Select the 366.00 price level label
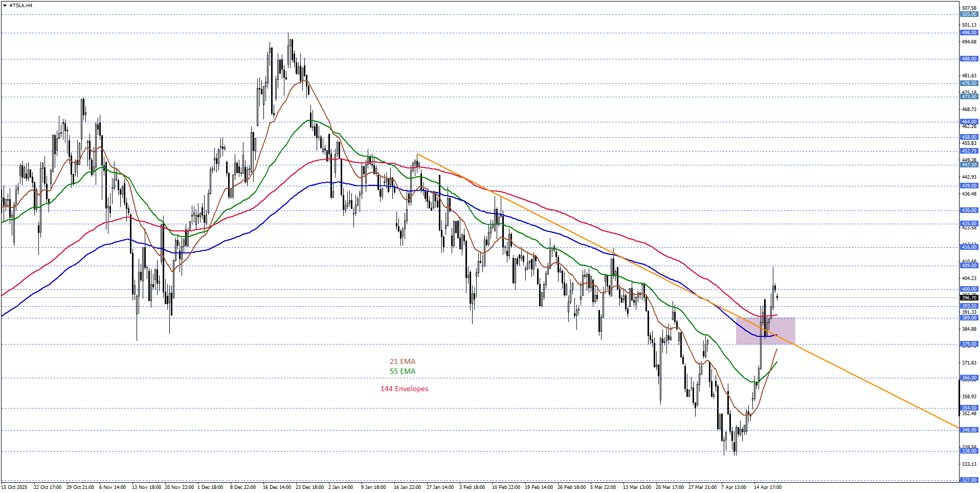Screen dimensions: 980x493 click(x=969, y=378)
